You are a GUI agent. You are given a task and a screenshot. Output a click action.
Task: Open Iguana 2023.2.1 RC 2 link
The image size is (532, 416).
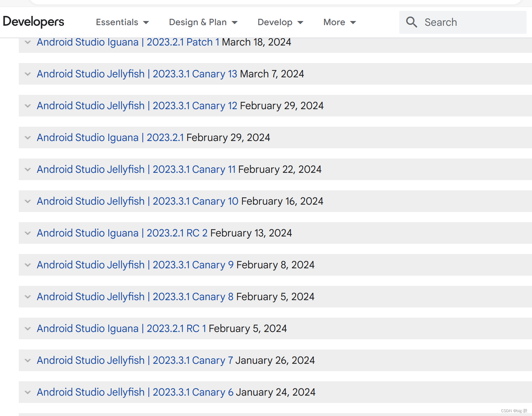pyautogui.click(x=122, y=233)
